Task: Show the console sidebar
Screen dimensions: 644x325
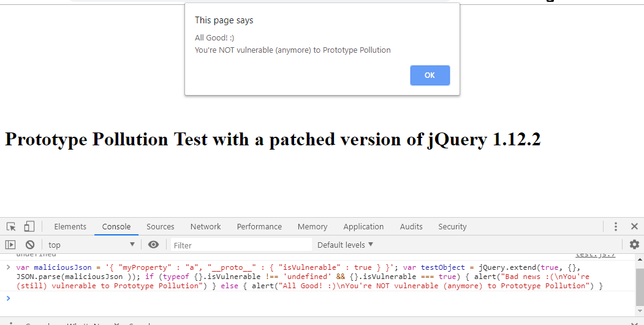Action: (10, 245)
